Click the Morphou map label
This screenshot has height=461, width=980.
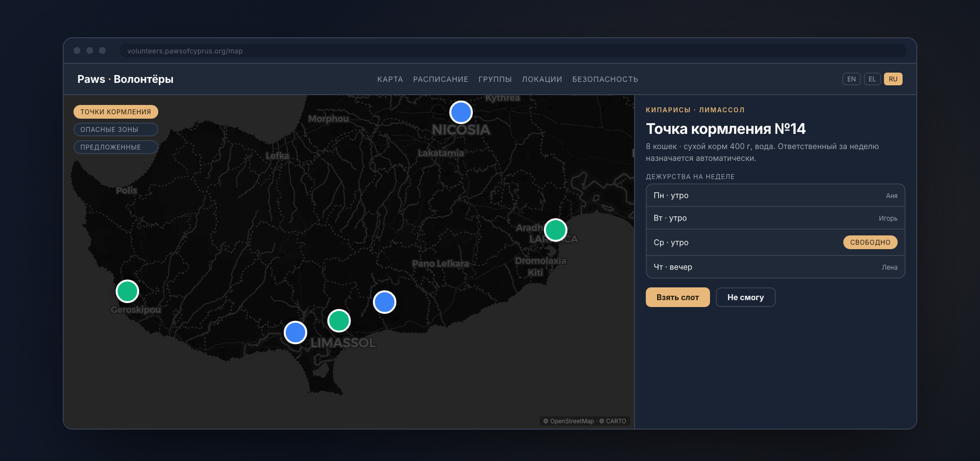[x=328, y=119]
